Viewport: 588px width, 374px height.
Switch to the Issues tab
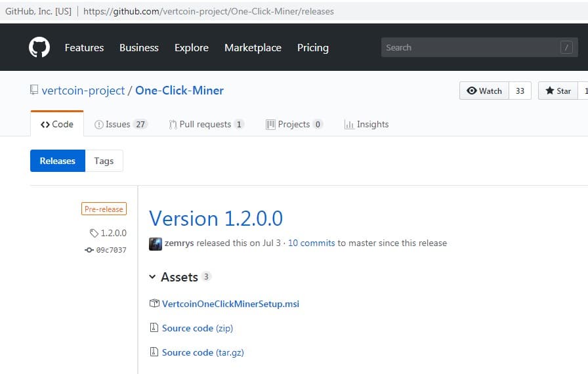(121, 124)
